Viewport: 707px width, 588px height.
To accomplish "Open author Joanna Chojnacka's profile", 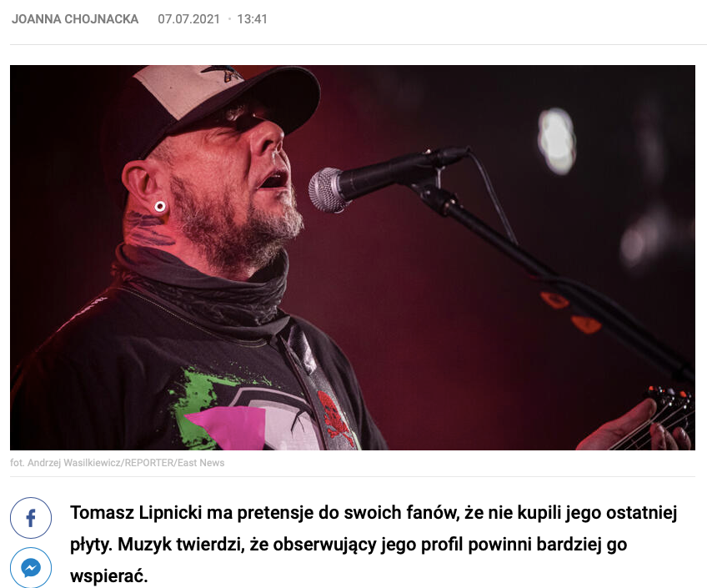I will pos(75,19).
